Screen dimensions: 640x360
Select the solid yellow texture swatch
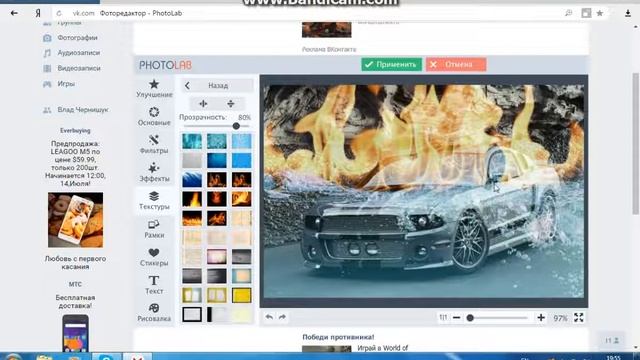coord(242,295)
